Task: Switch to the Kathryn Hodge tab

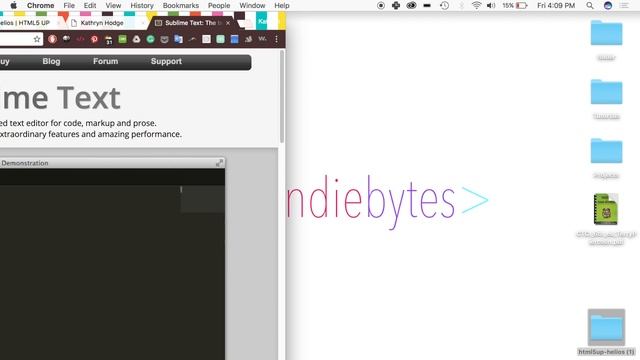Action: pyautogui.click(x=102, y=23)
